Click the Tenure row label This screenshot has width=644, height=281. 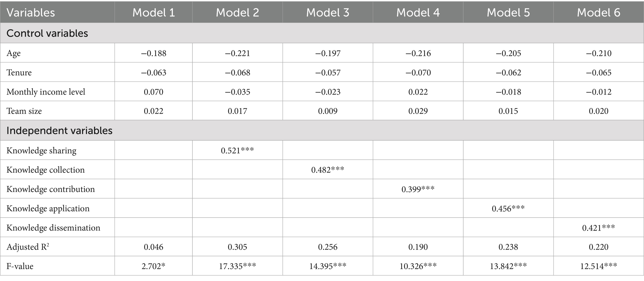(19, 73)
